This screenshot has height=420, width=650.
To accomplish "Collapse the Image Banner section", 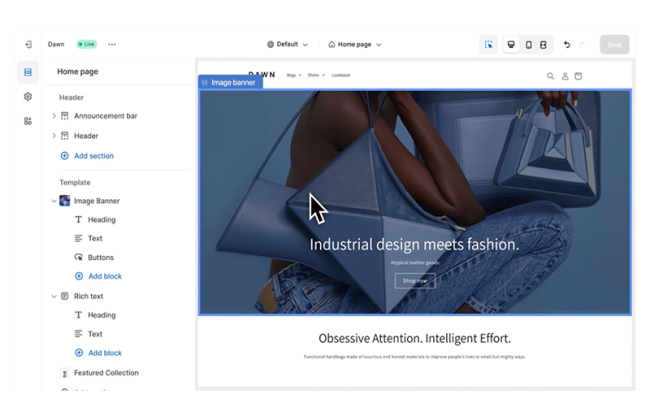I will tap(54, 201).
